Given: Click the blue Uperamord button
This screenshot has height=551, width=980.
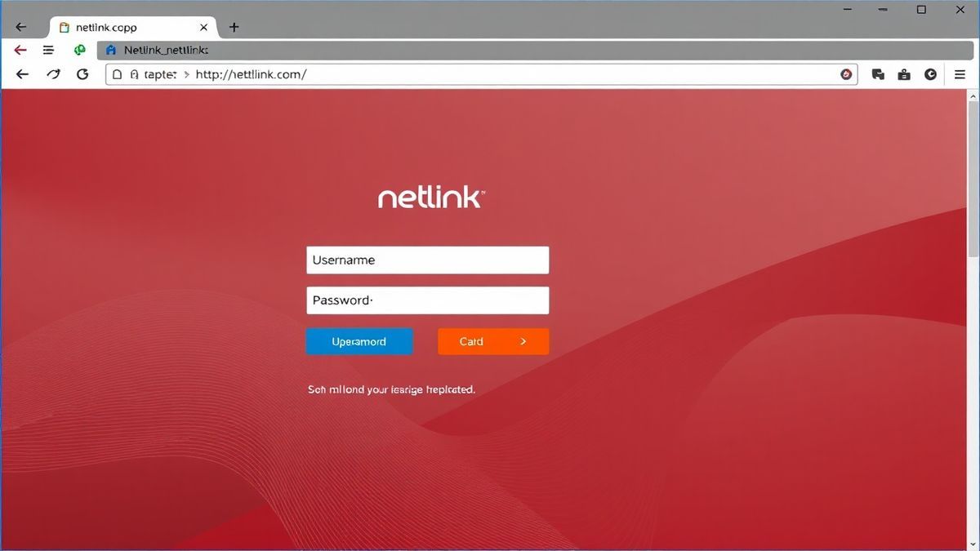Looking at the screenshot, I should [x=359, y=341].
